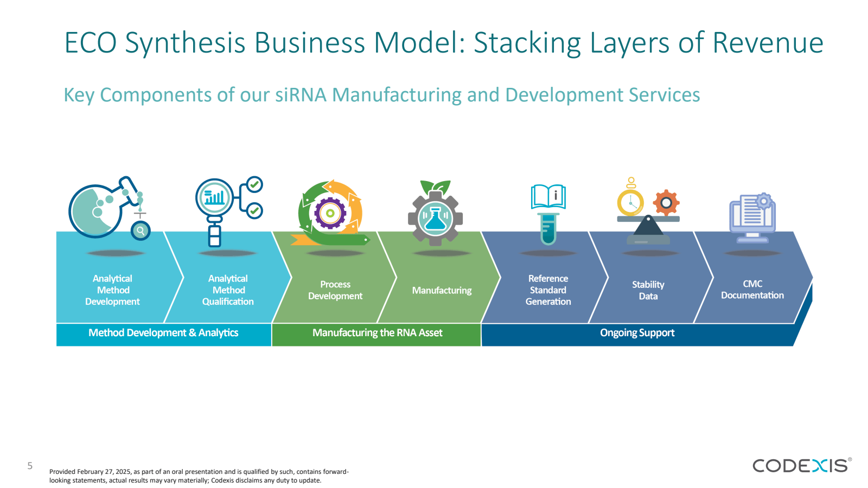Viewport: 868px width, 488px height.
Task: Select the Analytical Method Development label
Action: click(112, 290)
